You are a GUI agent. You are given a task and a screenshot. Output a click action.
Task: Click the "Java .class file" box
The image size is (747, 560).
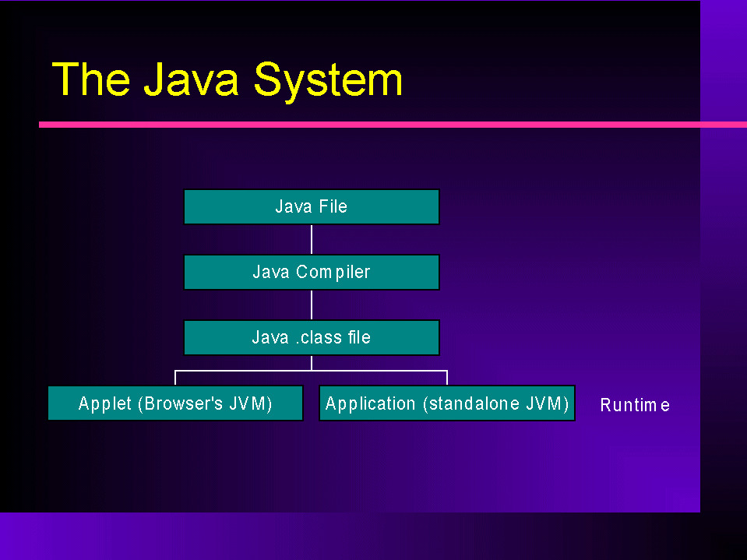pos(312,338)
